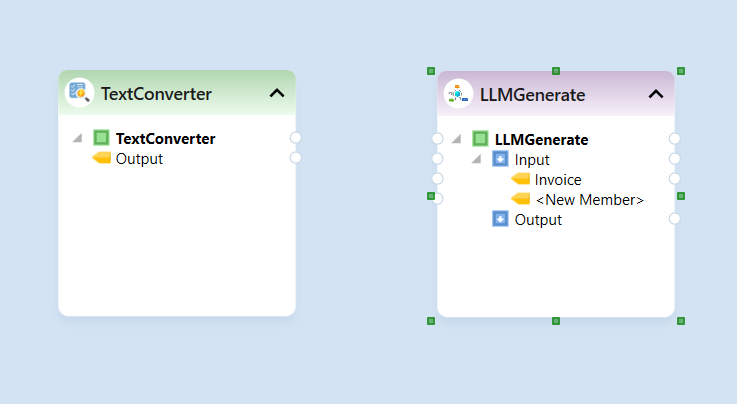Click green square icon beside TextConverter node
Viewport: 737px width, 404px height.
tap(101, 138)
